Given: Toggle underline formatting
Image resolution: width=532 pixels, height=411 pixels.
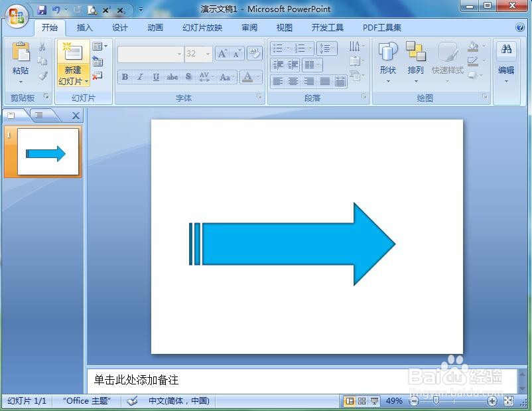Looking at the screenshot, I should [156, 77].
